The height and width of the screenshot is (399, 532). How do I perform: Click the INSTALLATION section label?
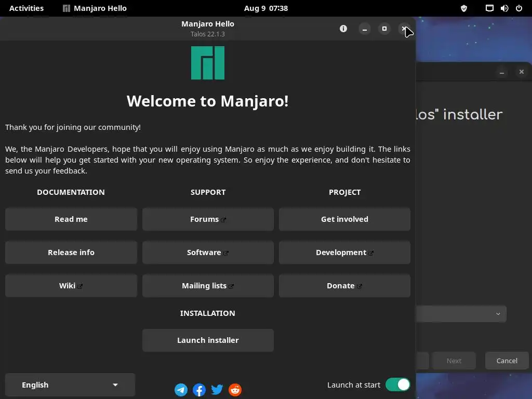pos(208,313)
